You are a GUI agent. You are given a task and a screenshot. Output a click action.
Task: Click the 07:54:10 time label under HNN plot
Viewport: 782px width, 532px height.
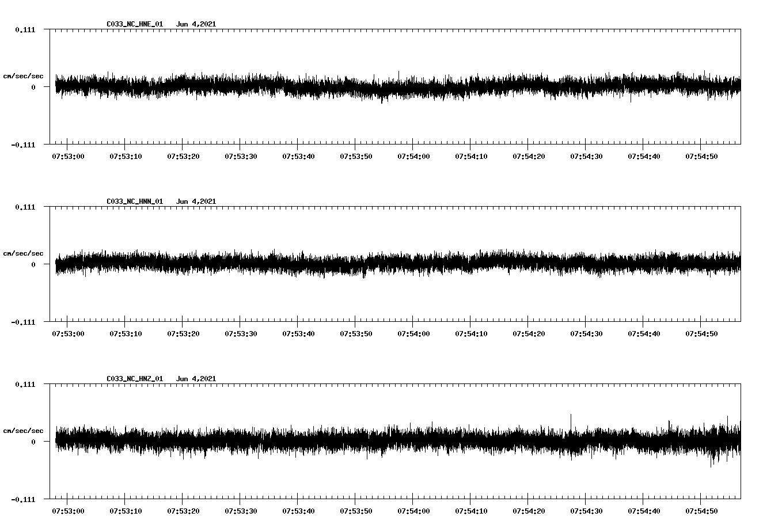click(x=471, y=333)
